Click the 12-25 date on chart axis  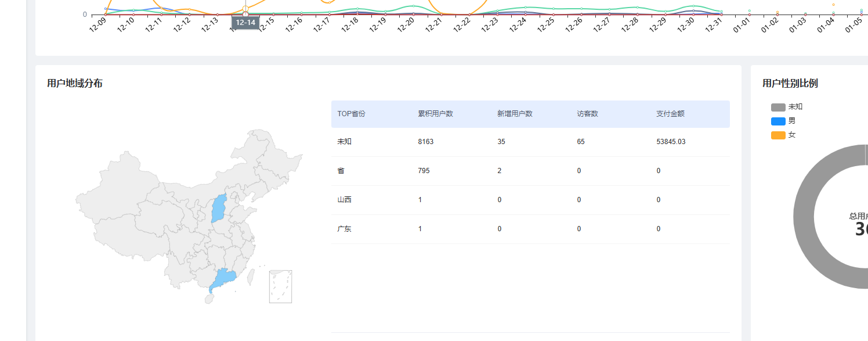tap(546, 26)
